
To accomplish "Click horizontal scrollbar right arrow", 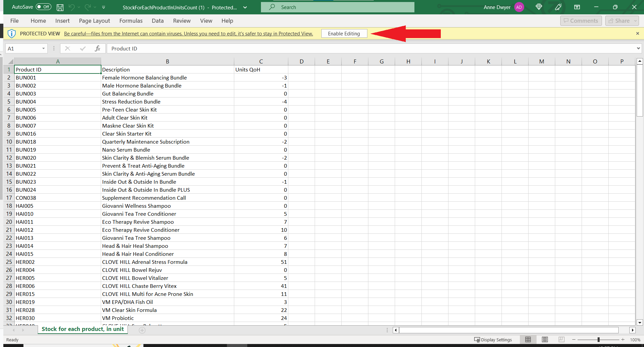I will coord(632,330).
